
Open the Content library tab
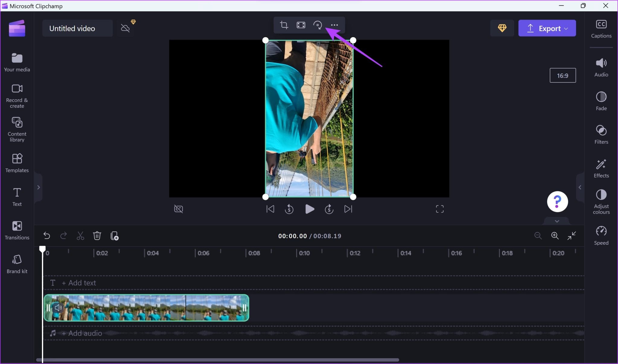point(17,129)
